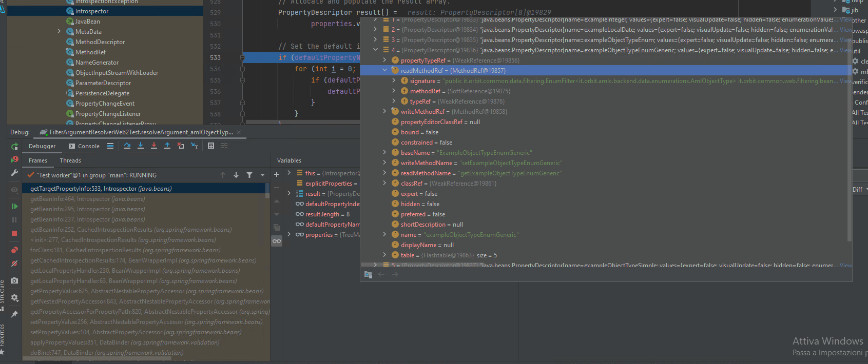Viewport: 868px width, 364px height.
Task: Select MethodDescriptor in project tree
Action: pos(100,42)
